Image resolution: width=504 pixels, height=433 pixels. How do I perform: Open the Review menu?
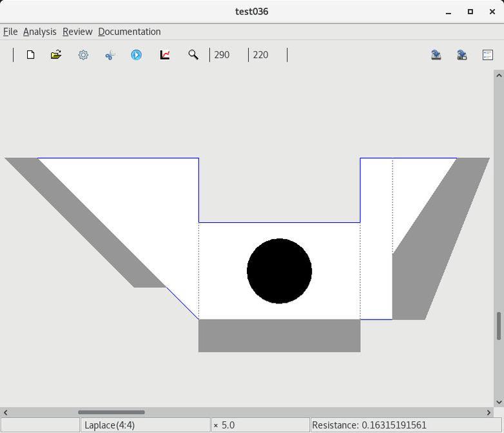pyautogui.click(x=77, y=32)
